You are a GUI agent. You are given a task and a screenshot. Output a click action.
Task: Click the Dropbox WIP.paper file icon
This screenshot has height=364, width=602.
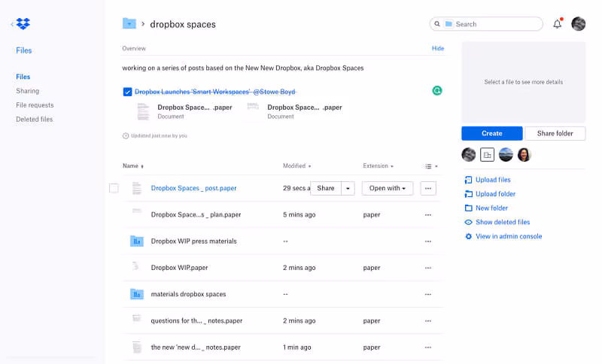[136, 266]
